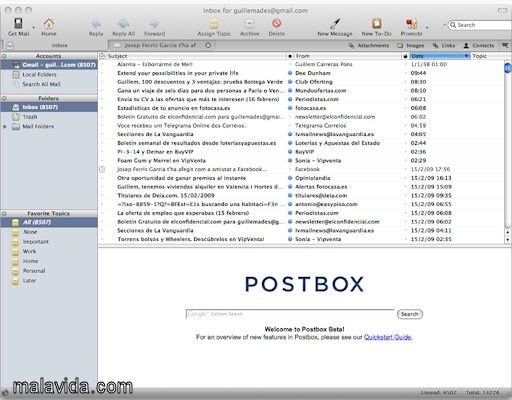Click the Reply toolbar icon
This screenshot has width=512, height=400.
tap(96, 23)
